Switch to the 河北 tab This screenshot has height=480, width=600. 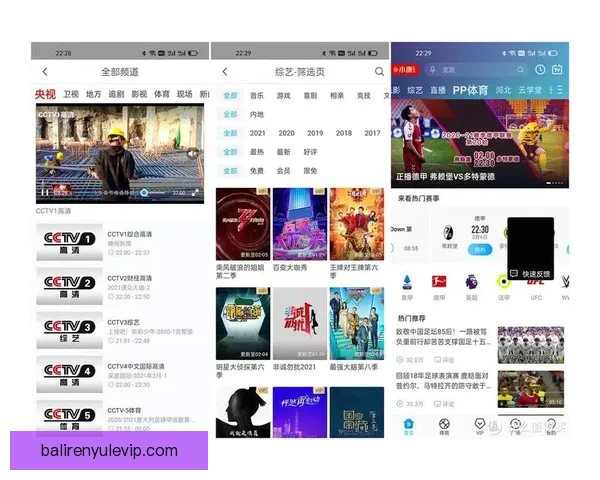click(x=503, y=90)
